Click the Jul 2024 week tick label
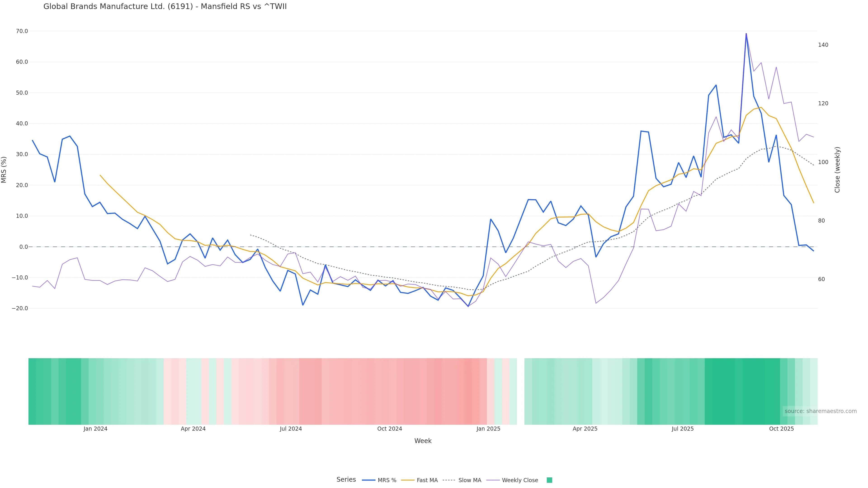868x488 pixels. tap(291, 429)
